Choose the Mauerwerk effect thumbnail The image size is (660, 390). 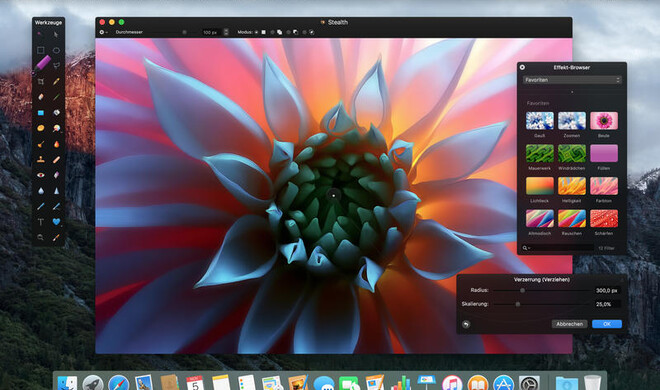click(x=540, y=153)
